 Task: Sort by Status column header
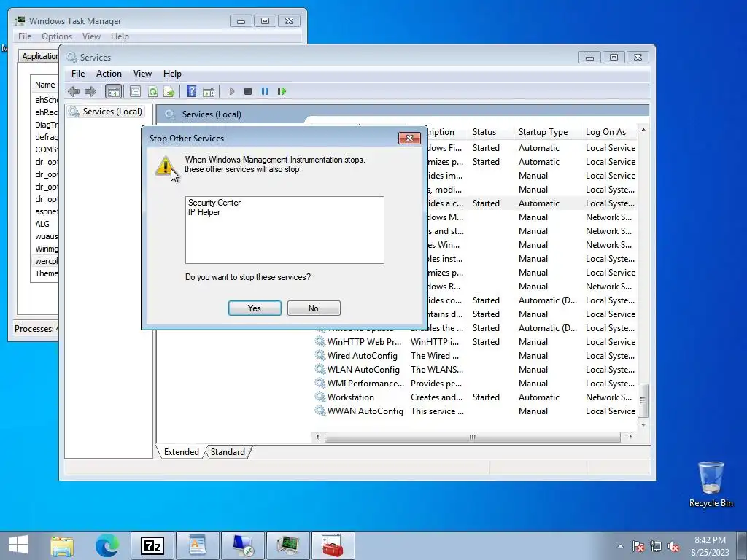point(491,132)
